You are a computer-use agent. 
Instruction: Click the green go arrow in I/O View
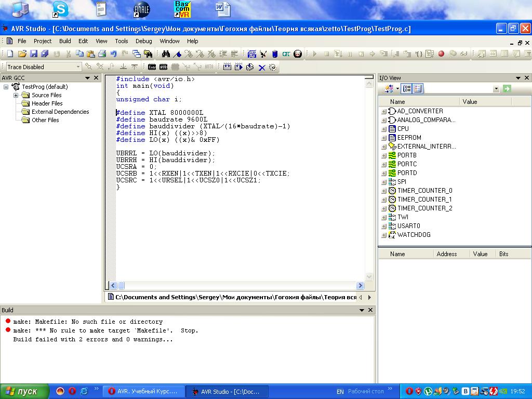click(x=507, y=89)
